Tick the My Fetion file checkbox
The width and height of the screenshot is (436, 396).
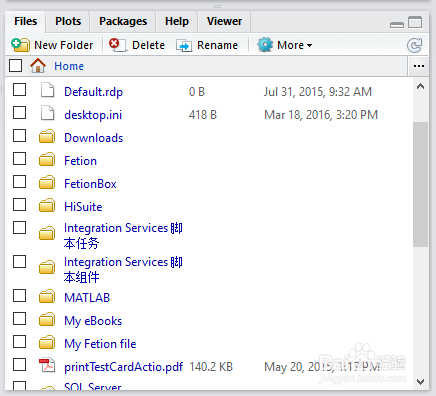[20, 342]
